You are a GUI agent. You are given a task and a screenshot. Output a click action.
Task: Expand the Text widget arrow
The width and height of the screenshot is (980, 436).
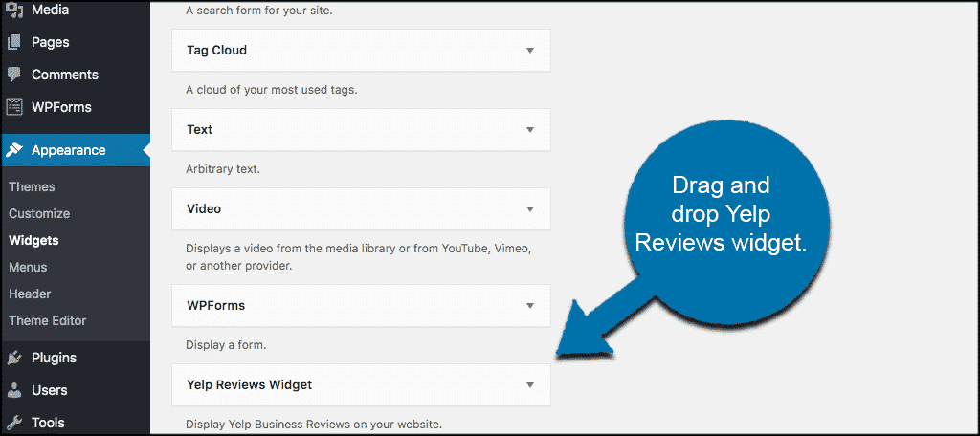pos(530,130)
